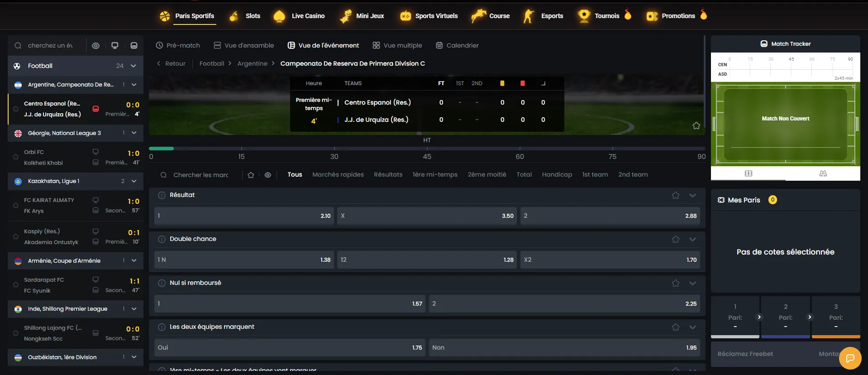Image resolution: width=868 pixels, height=375 pixels.
Task: Select Double chance X2 at 1.70
Action: tap(610, 260)
